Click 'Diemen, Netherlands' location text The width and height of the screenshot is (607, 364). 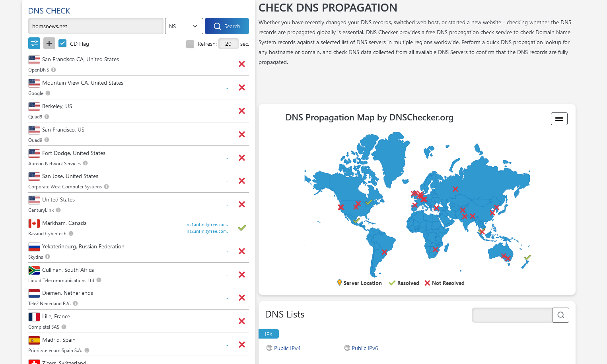point(68,293)
